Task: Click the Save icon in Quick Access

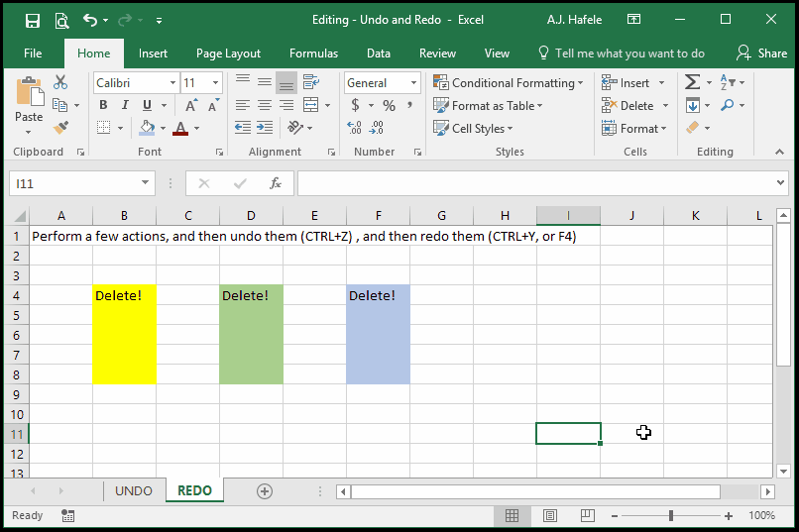Action: (x=33, y=21)
